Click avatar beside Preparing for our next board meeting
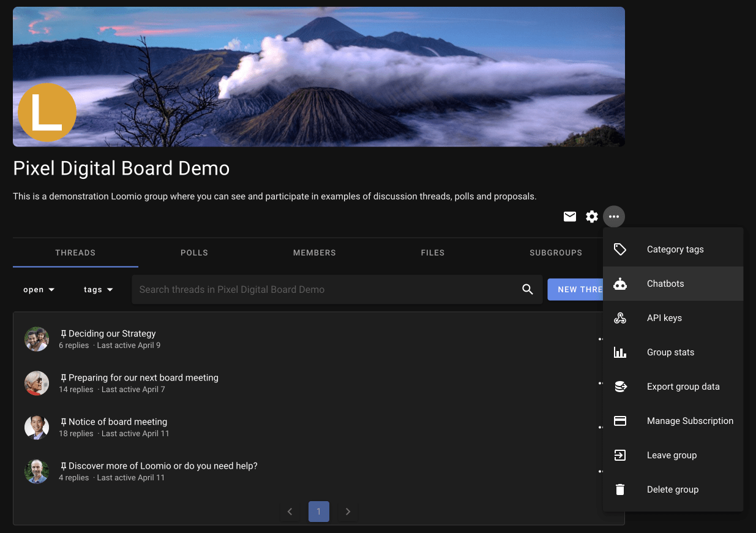This screenshot has width=756, height=533. pos(37,383)
